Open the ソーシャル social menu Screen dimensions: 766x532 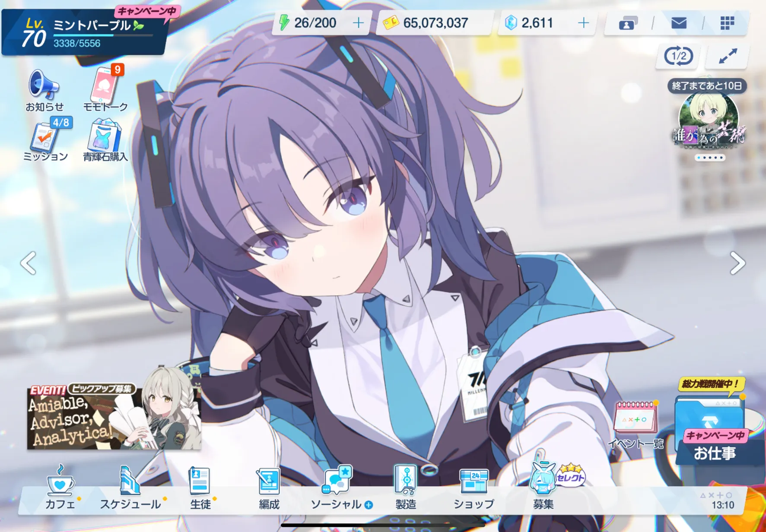(x=337, y=488)
